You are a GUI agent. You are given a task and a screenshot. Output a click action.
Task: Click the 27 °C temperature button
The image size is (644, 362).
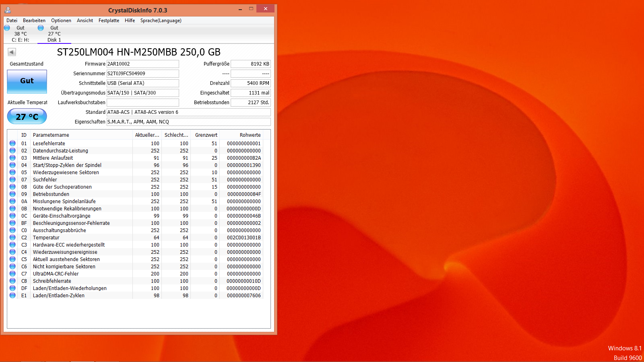27,117
